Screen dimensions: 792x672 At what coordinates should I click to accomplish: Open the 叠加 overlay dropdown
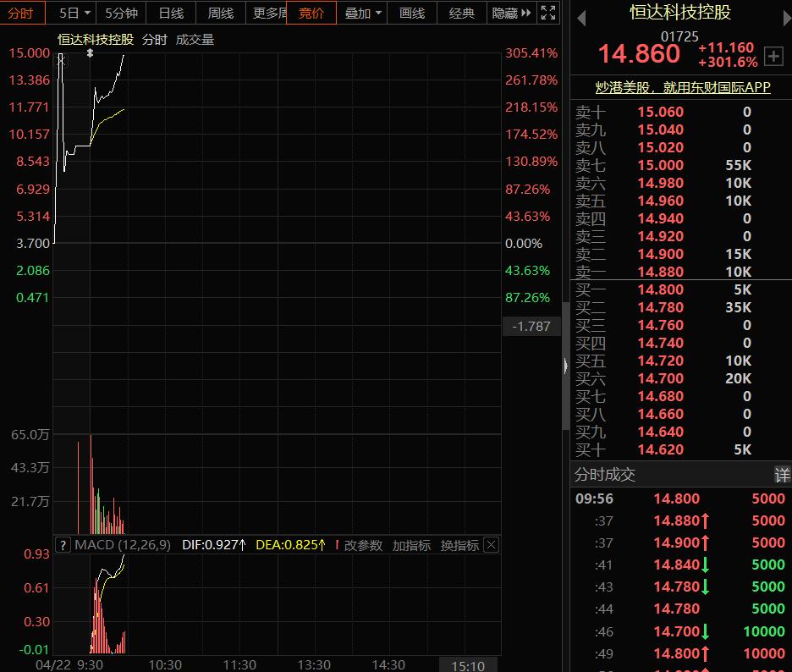click(x=362, y=14)
